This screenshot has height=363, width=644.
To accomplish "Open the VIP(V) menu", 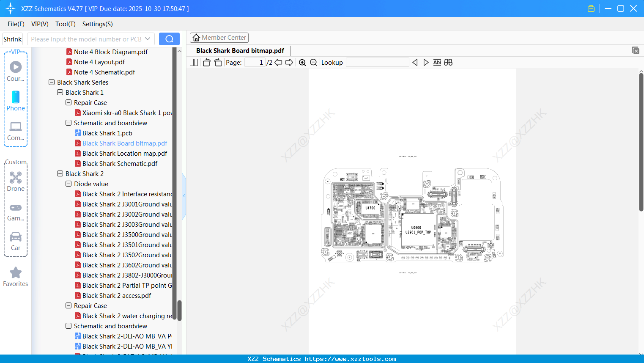I will click(40, 24).
